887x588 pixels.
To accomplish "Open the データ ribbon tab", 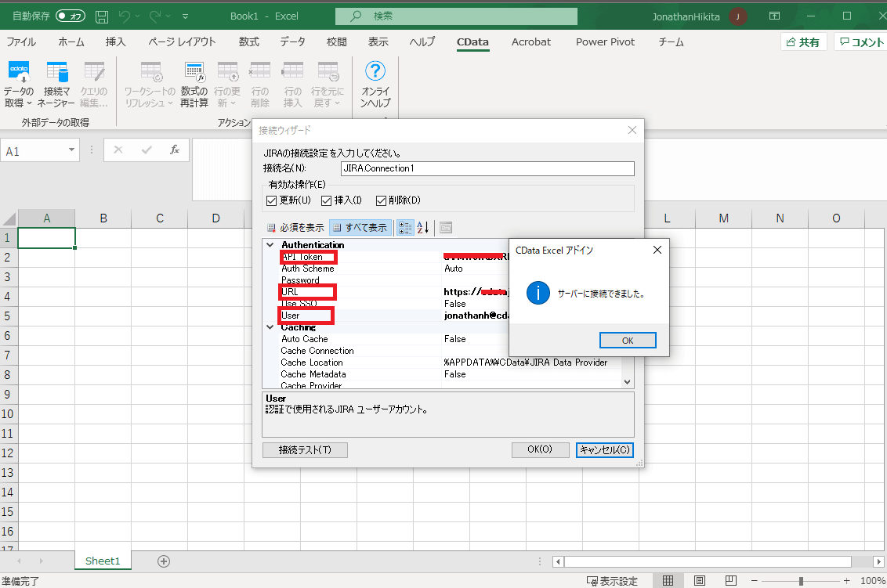I will 293,42.
